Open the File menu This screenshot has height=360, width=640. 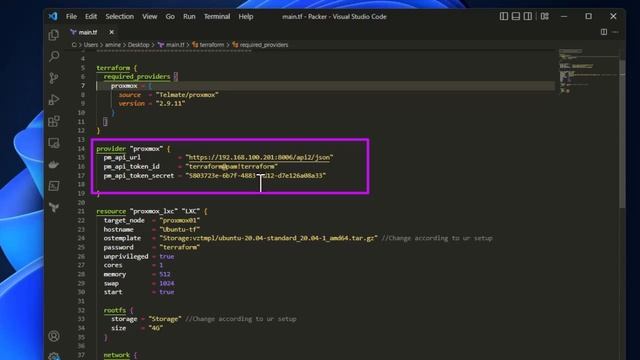tap(71, 17)
